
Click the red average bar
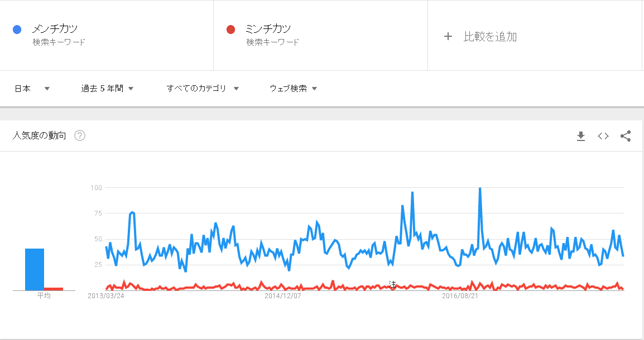coord(54,289)
